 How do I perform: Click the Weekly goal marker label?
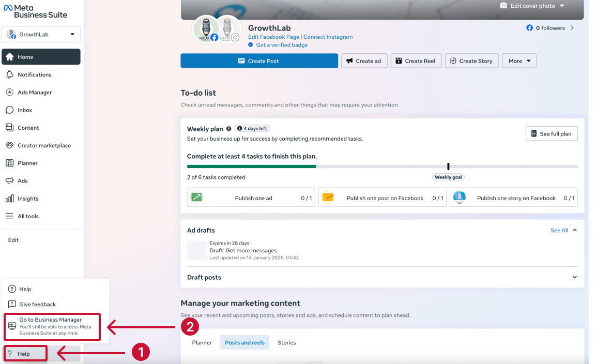tap(448, 177)
